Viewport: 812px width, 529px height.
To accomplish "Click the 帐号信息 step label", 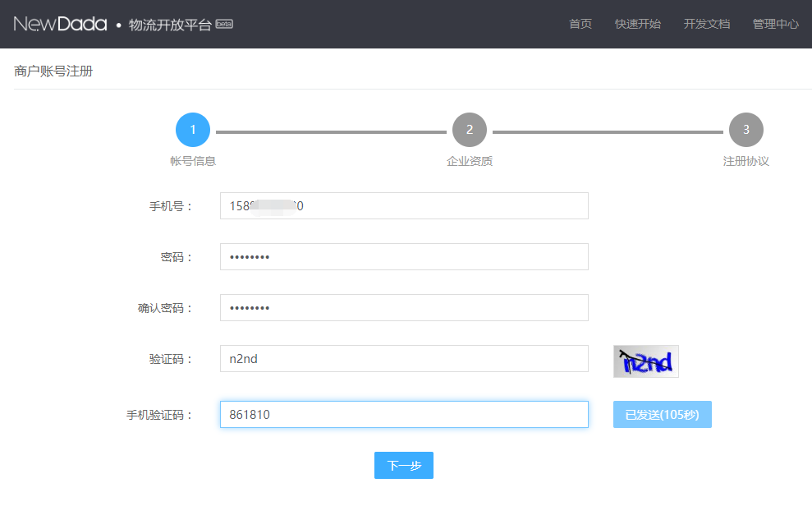I will tap(193, 161).
